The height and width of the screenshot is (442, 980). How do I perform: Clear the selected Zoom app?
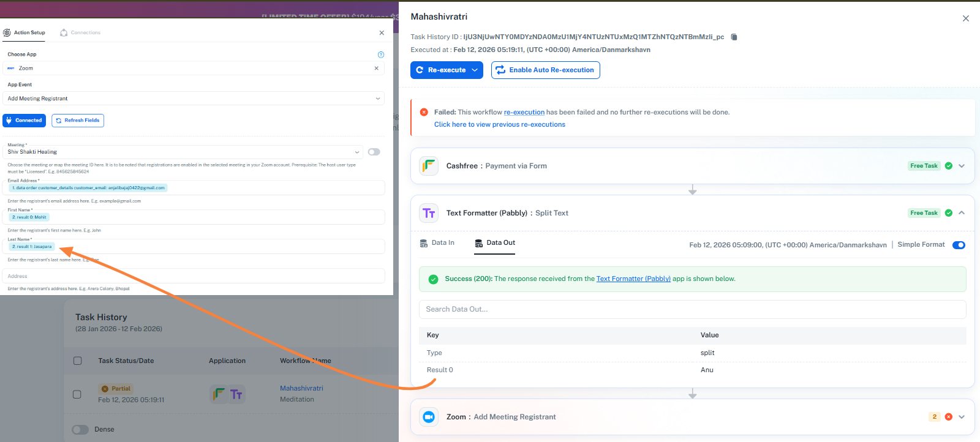click(x=376, y=69)
